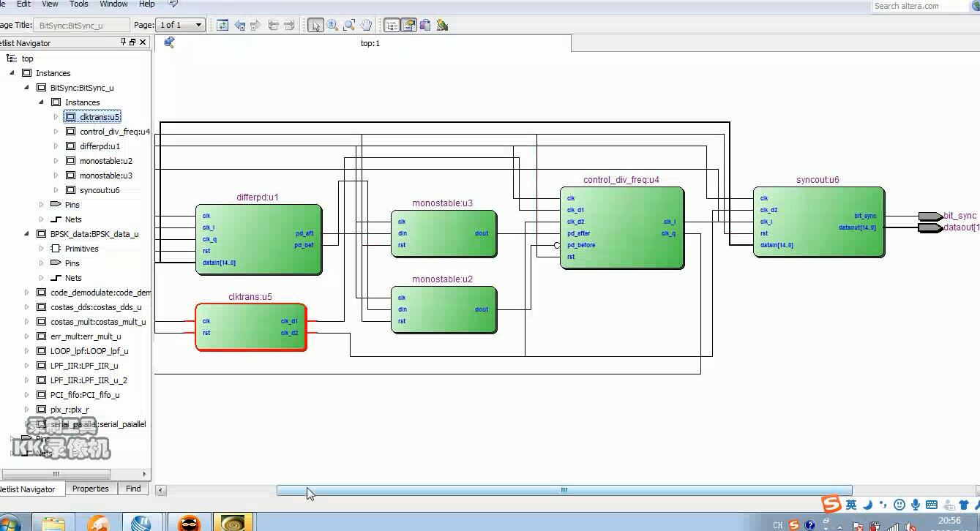This screenshot has width=980, height=531.
Task: Select the plx_r:plx_r tree item
Action: tap(70, 410)
